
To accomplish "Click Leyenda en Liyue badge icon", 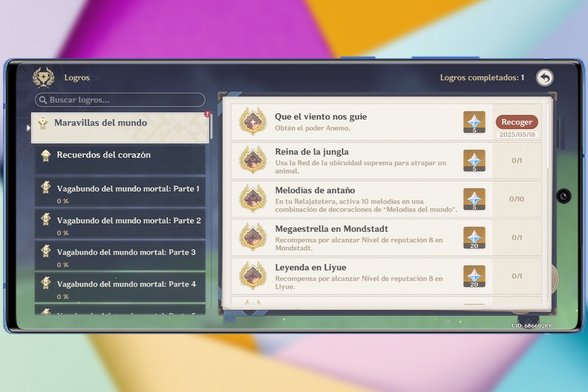I will pos(253,275).
